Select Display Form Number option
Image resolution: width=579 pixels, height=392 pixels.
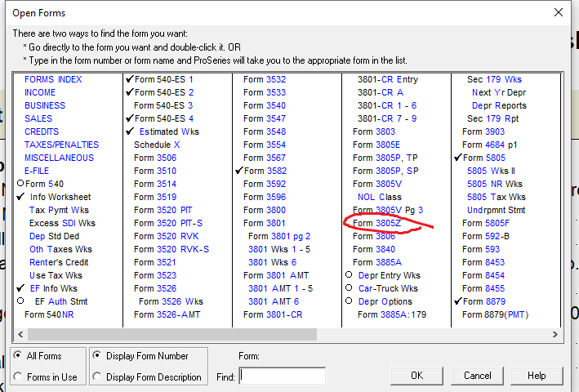tap(98, 356)
